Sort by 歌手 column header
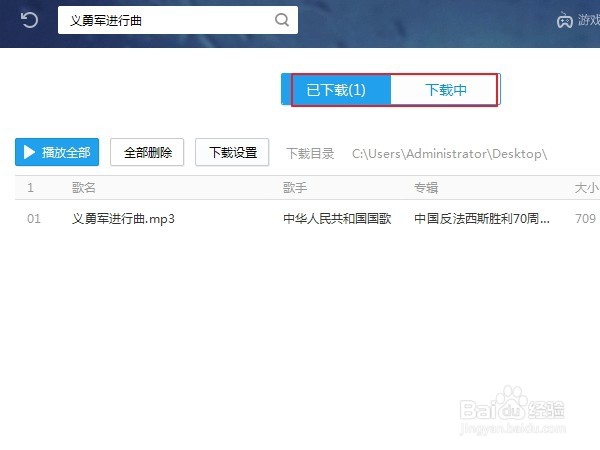The height and width of the screenshot is (450, 600). click(x=295, y=188)
